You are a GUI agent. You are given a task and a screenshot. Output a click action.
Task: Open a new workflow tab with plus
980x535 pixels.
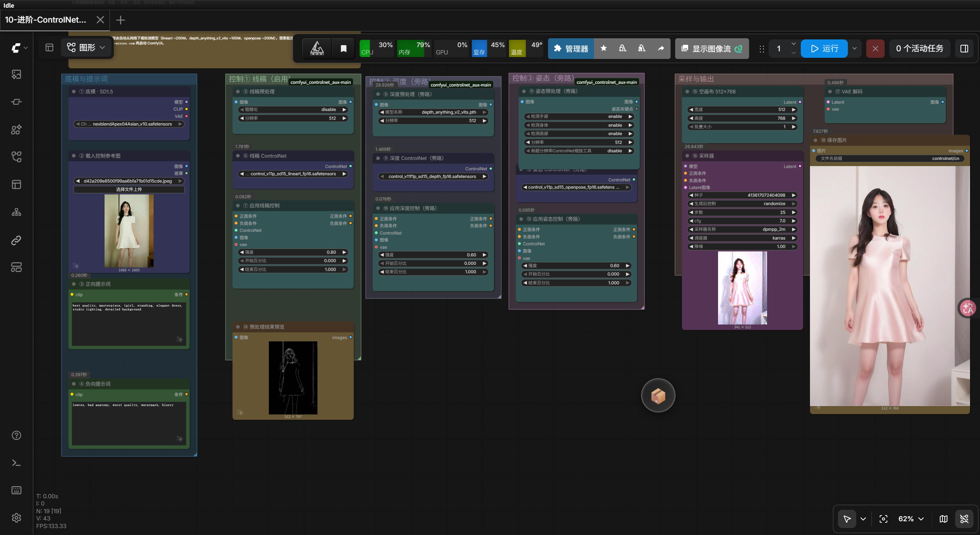pos(121,20)
